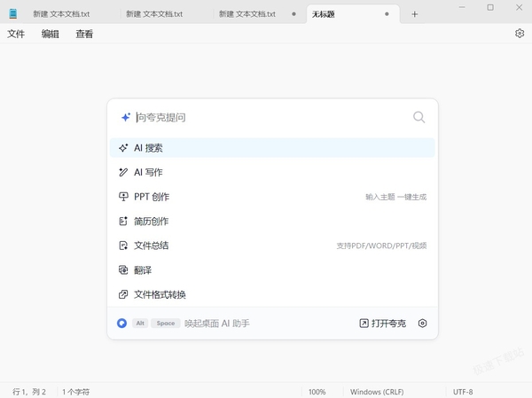Click the blue sparkle AI icon
The image size is (532, 398).
pos(126,117)
